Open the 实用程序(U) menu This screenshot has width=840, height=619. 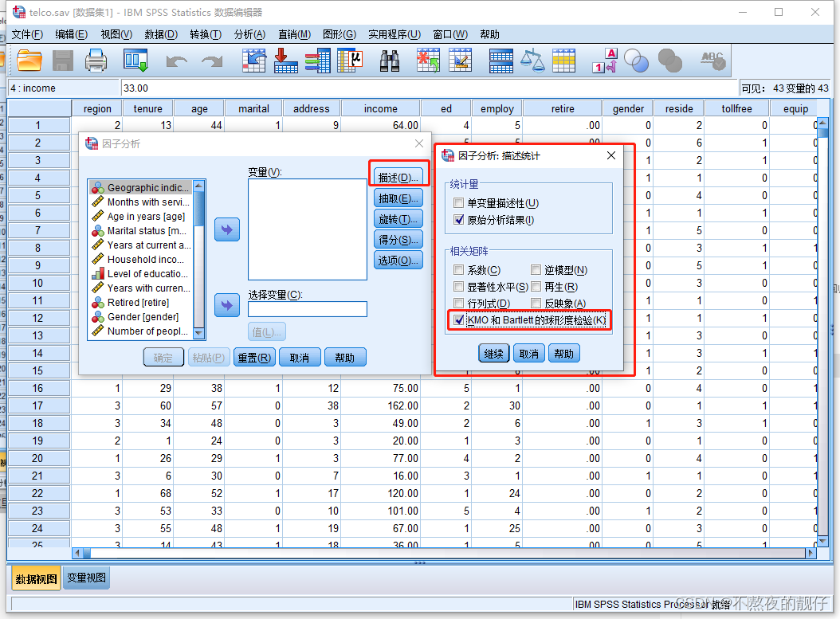pos(394,34)
